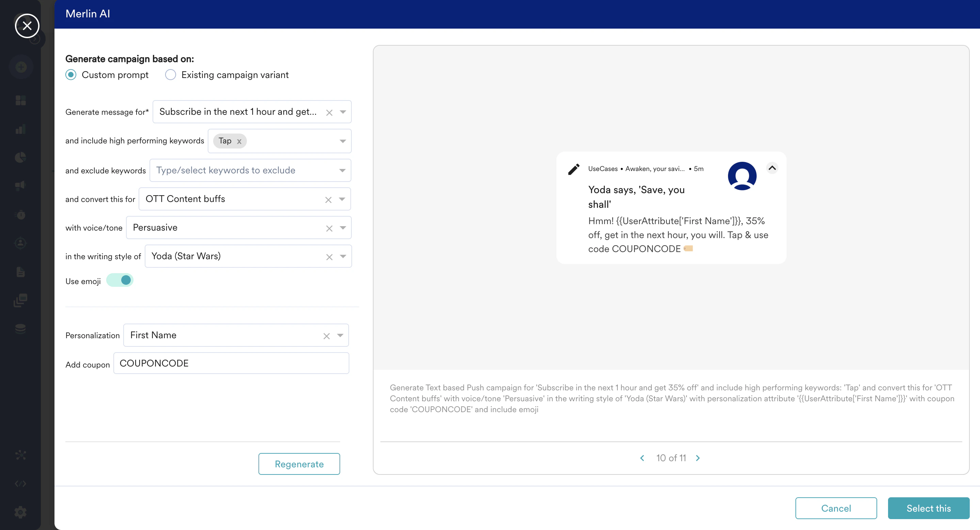Open the Generate message for dropdown
The height and width of the screenshot is (530, 980).
tap(343, 112)
